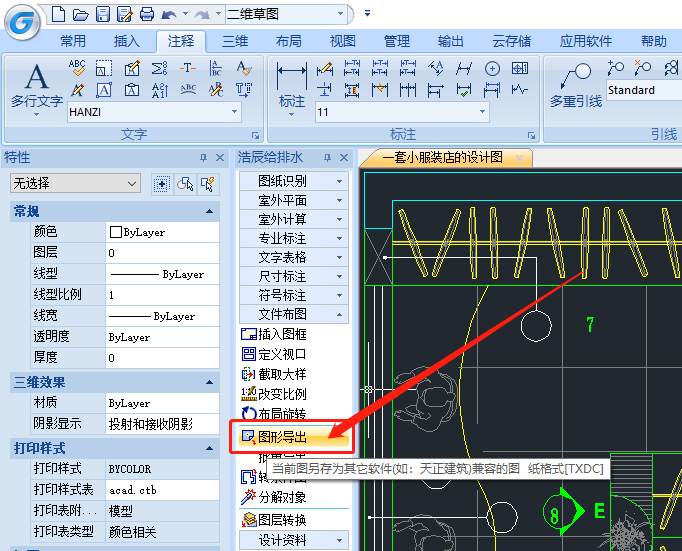Screen dimensions: 682x551
Task: Open the 文字 panel dialog launcher
Action: point(255,136)
